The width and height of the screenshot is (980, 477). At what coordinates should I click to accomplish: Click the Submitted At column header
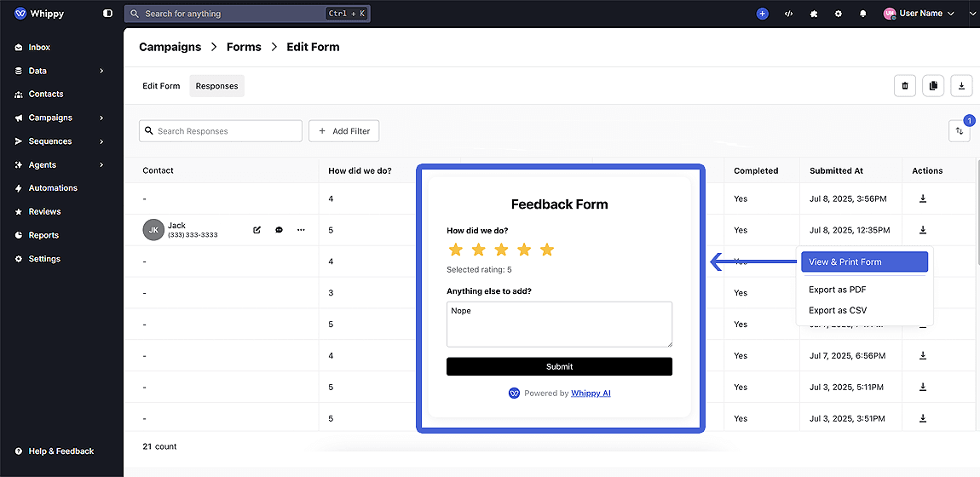(836, 170)
